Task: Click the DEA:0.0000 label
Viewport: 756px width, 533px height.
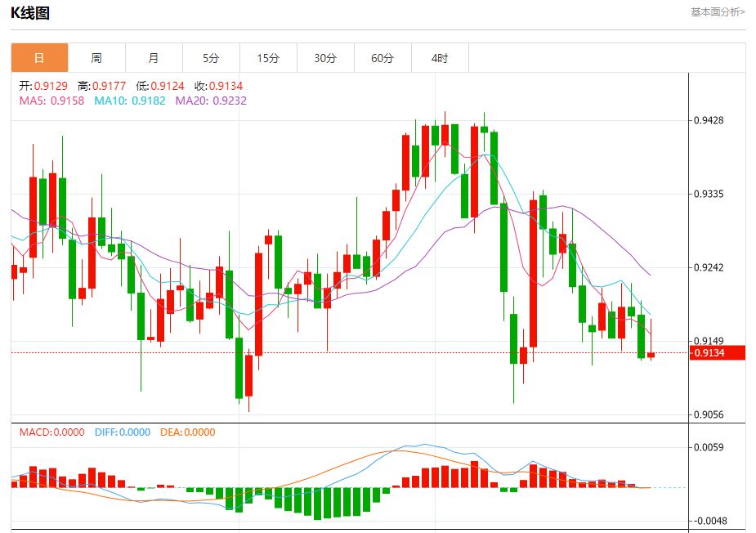Action: coord(187,432)
